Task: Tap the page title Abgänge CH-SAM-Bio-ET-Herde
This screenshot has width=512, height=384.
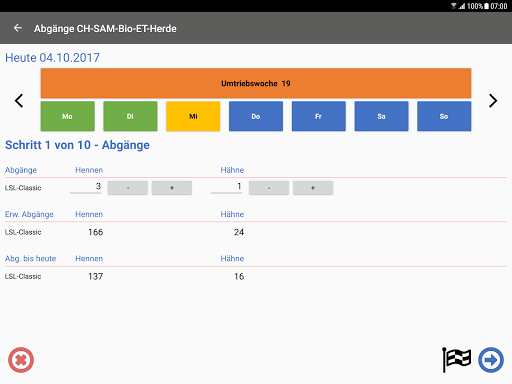Action: tap(105, 29)
